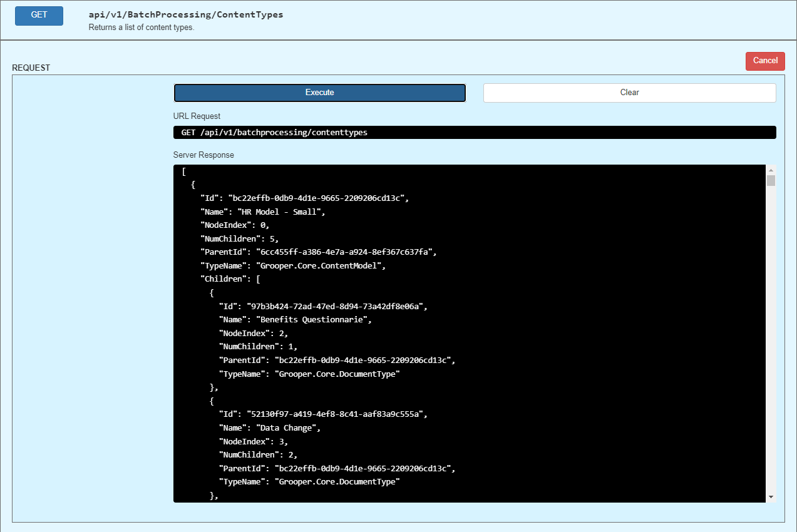Open the api/v1/BatchProcessing/ContentTypes endpoint header
Image resolution: width=797 pixels, height=532 pixels.
tap(186, 14)
